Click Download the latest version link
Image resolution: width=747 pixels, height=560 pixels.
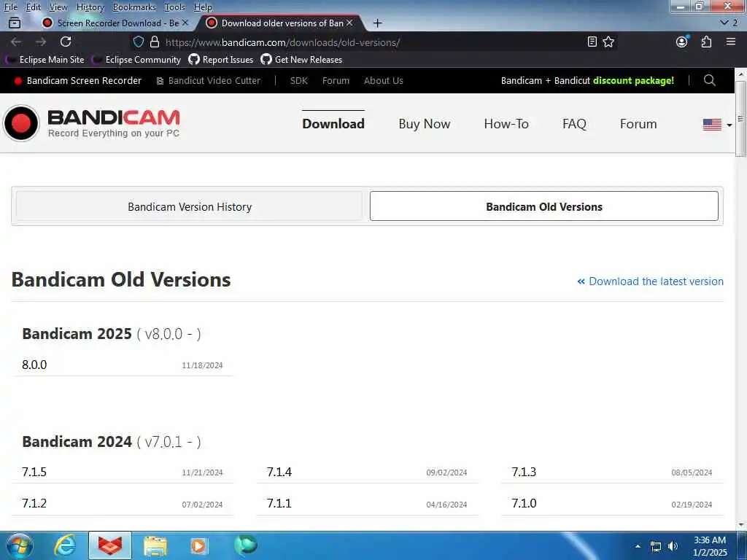pos(650,281)
